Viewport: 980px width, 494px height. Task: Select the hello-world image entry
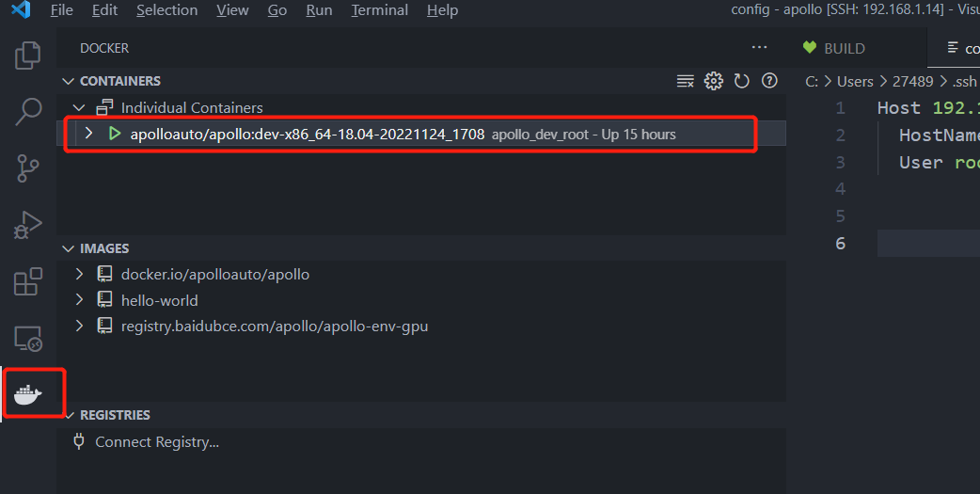[x=422, y=300]
